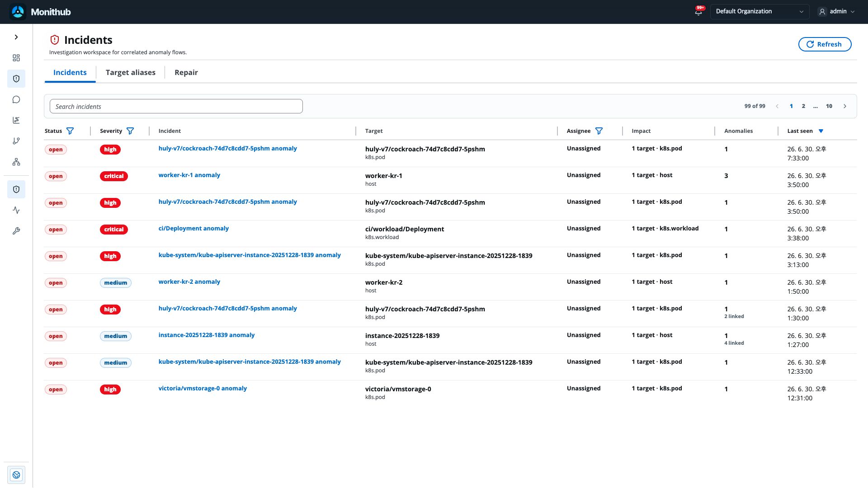Focus the Search incidents field
This screenshot has height=488, width=868.
pos(176,106)
